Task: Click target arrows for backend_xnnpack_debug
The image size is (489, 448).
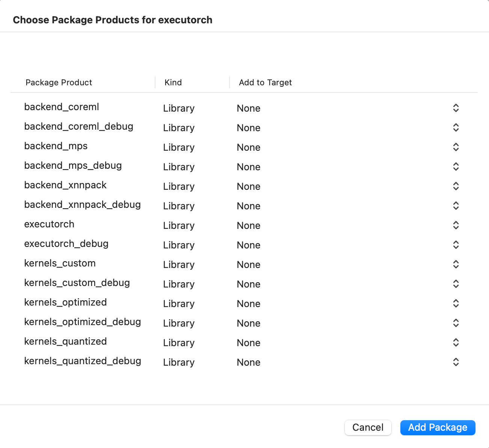Action: tap(456, 206)
